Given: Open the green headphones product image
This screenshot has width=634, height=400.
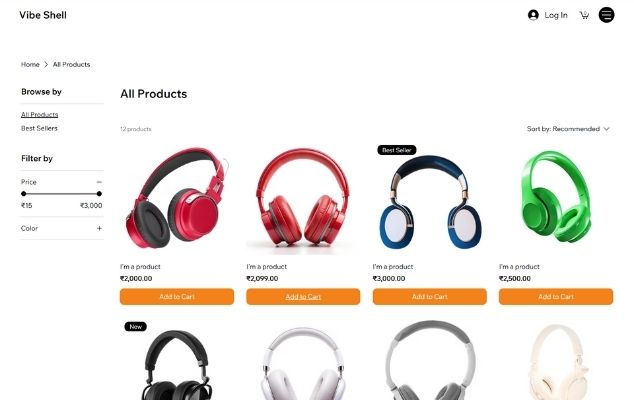Looking at the screenshot, I should [x=556, y=198].
